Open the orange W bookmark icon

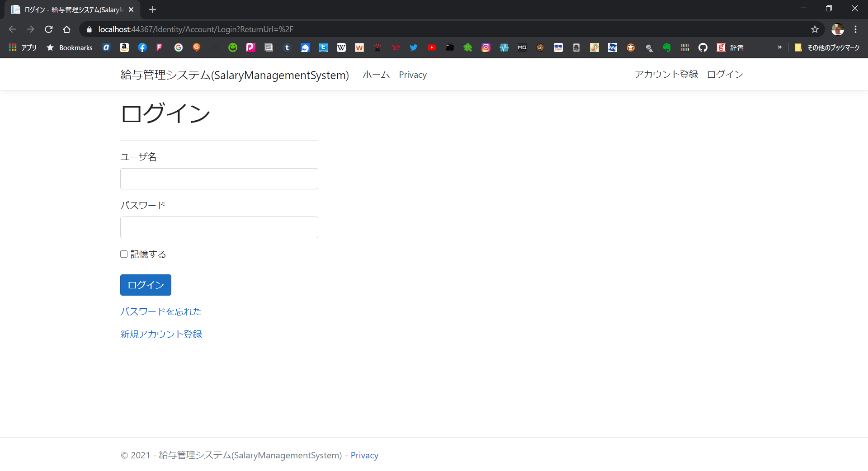359,47
